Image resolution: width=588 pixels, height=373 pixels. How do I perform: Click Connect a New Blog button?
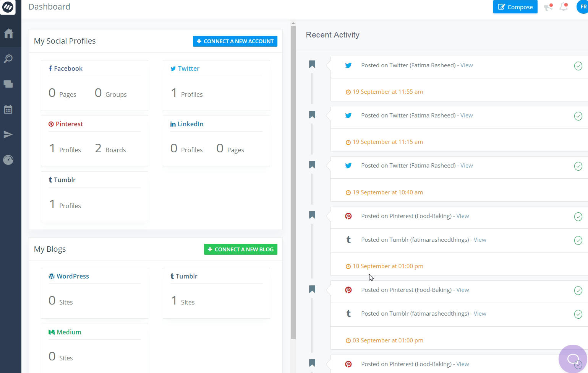pos(241,249)
